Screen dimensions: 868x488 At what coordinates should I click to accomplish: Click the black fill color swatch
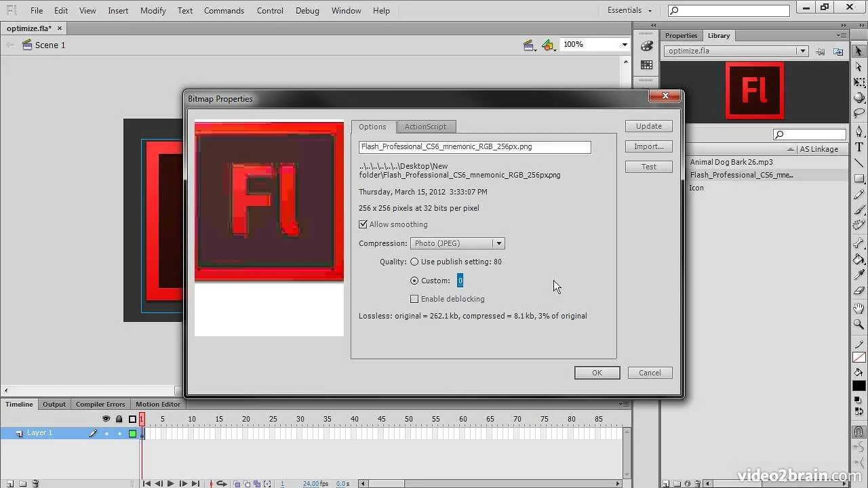point(859,386)
